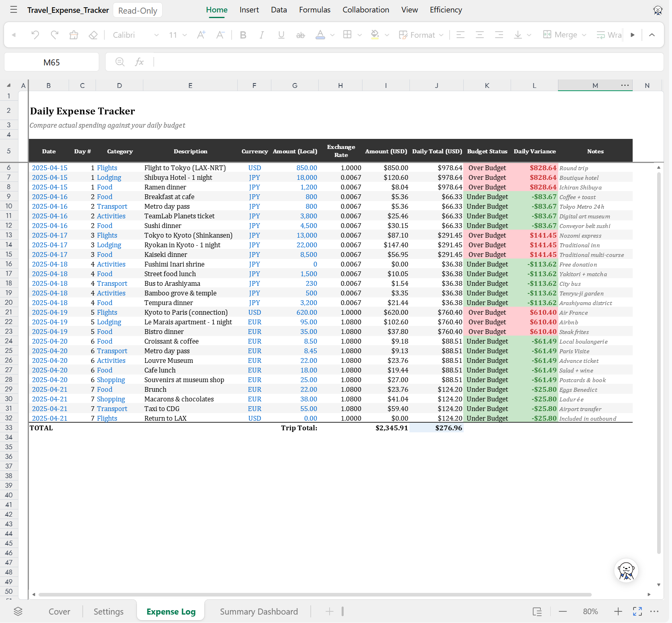Open the Format dropdown

coord(421,35)
